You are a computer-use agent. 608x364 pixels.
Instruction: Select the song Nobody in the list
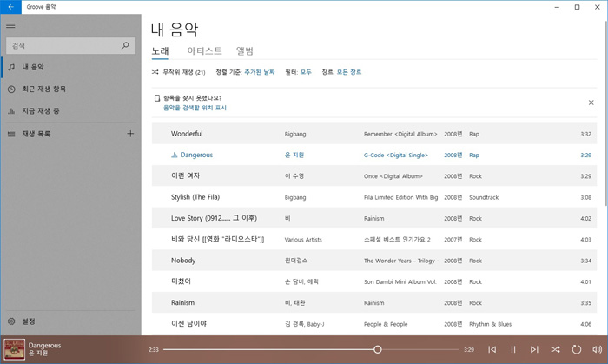point(182,260)
